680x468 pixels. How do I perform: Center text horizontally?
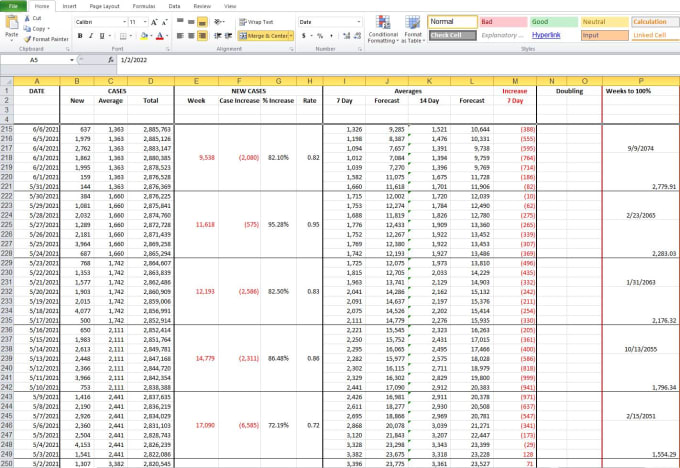(x=191, y=36)
